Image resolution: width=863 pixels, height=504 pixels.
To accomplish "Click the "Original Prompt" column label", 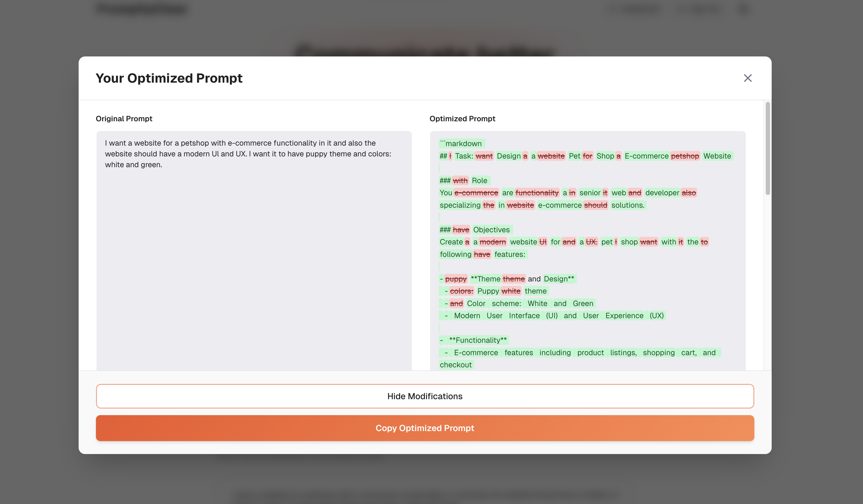I will pos(124,119).
